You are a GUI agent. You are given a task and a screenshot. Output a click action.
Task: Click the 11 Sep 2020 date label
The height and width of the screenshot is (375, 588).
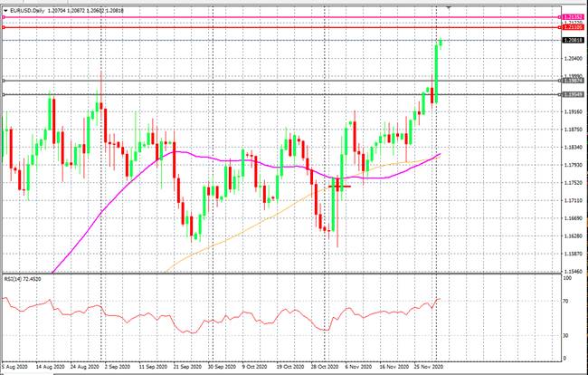(153, 366)
